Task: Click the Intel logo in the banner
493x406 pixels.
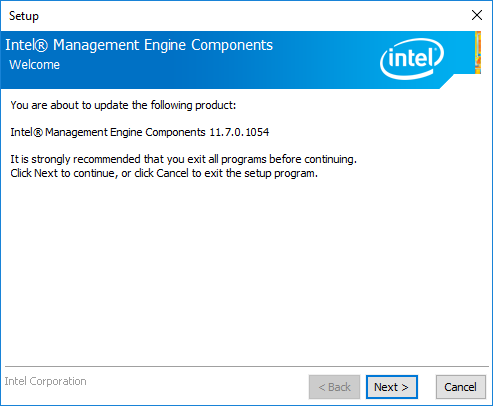Action: (x=412, y=59)
